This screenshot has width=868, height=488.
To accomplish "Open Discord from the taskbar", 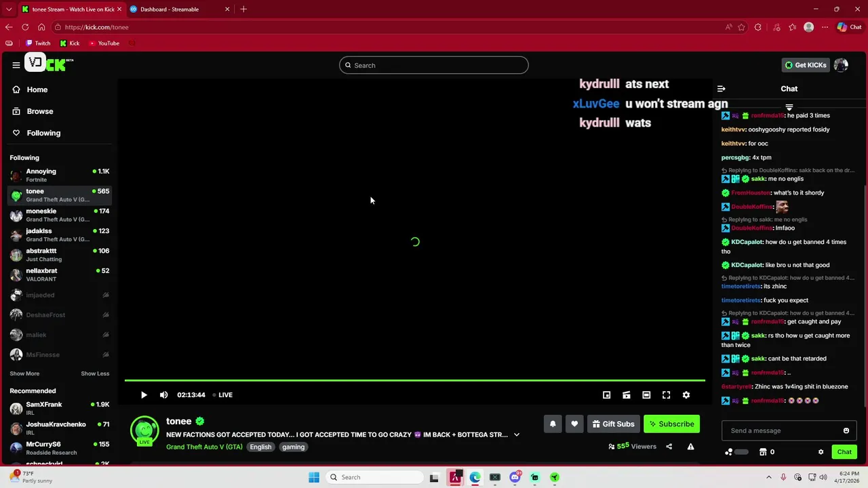I will (x=515, y=477).
